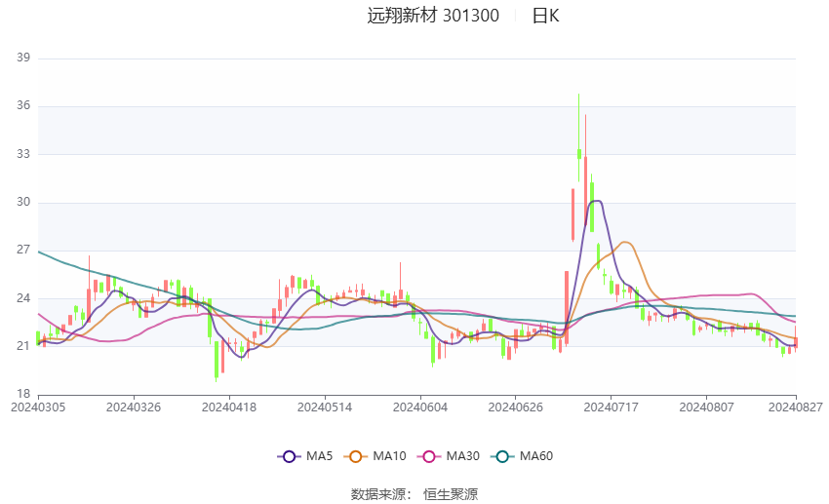Viewport: 829px width, 504px height.
Task: Click the x-axis label 20240807
Action: (x=706, y=407)
